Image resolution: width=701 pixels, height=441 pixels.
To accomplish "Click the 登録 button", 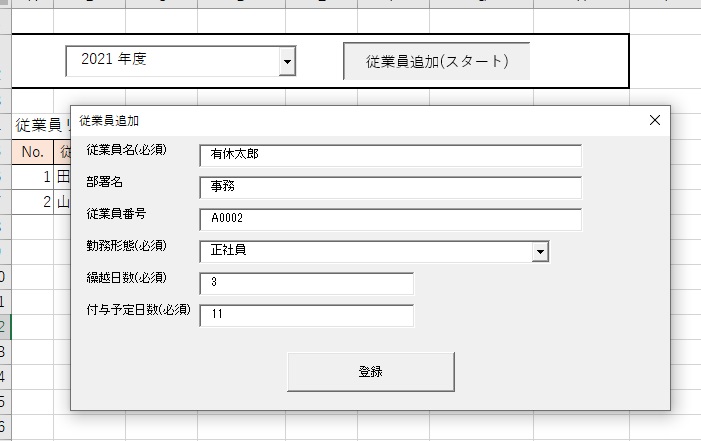I will coord(370,371).
